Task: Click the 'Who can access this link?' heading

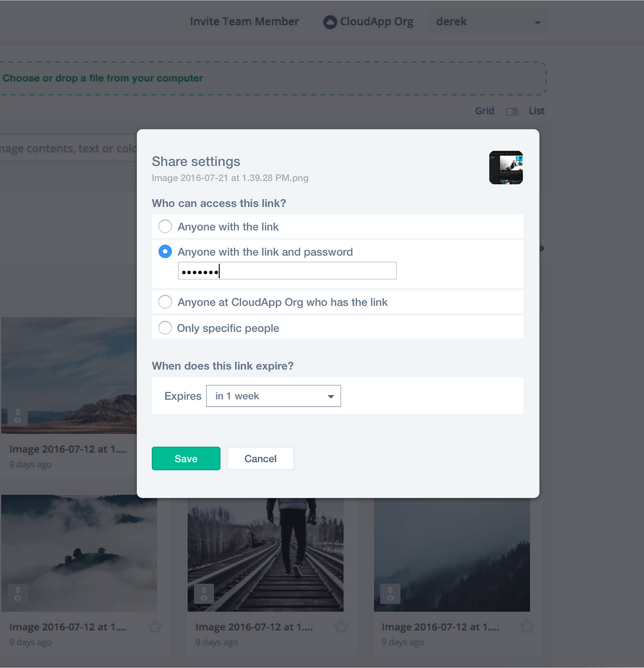Action: click(x=219, y=203)
